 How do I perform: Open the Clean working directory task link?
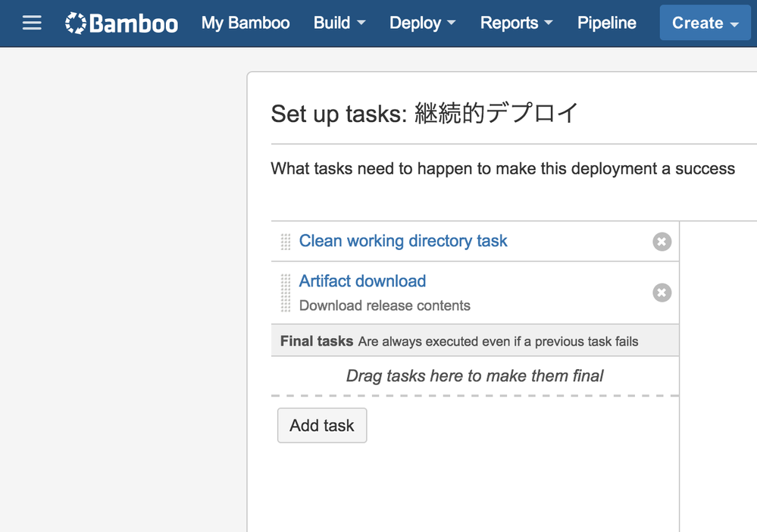[x=402, y=240]
